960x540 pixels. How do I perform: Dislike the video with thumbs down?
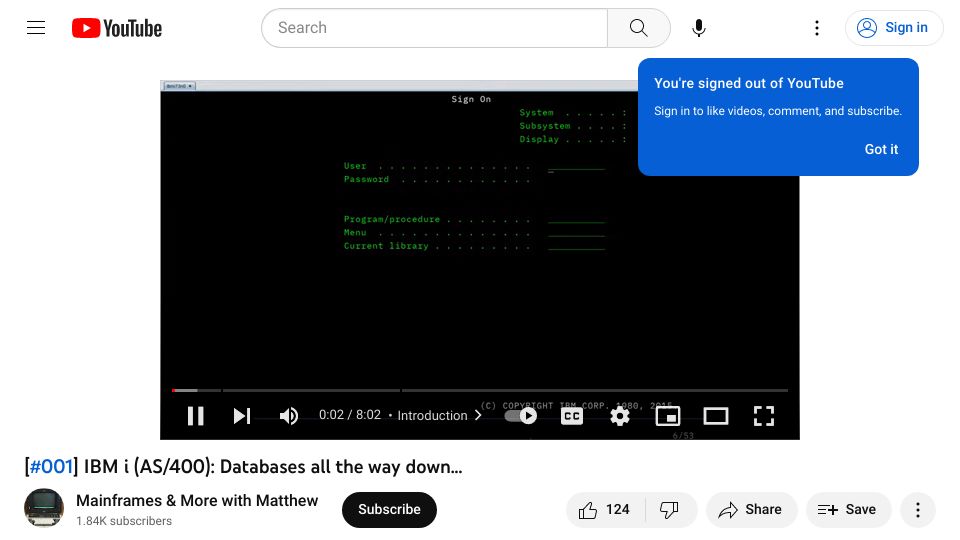pyautogui.click(x=669, y=509)
